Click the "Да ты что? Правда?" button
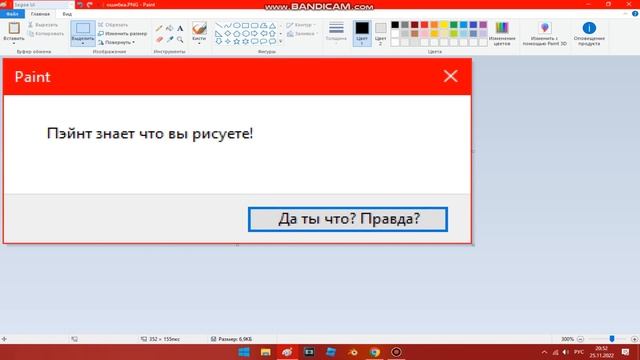The height and width of the screenshot is (360, 640). (348, 219)
